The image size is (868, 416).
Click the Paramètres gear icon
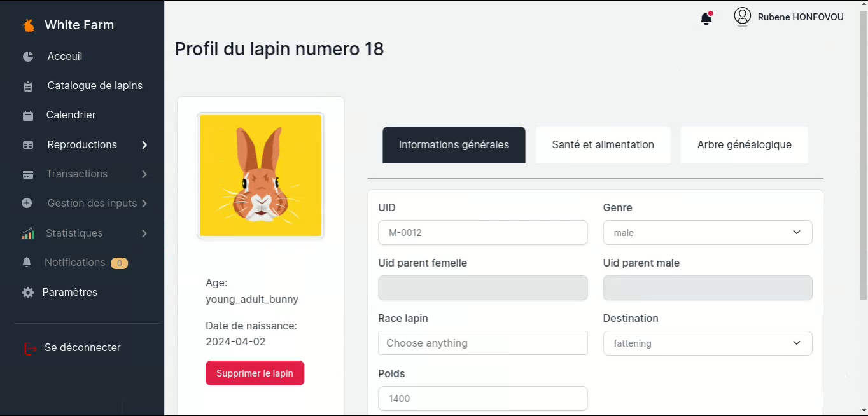(28, 293)
